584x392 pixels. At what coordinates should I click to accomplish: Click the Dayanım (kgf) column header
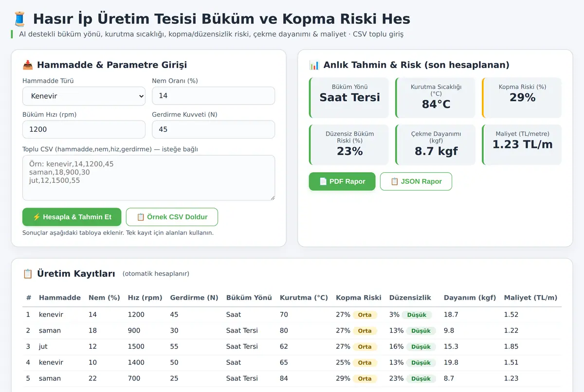(470, 298)
